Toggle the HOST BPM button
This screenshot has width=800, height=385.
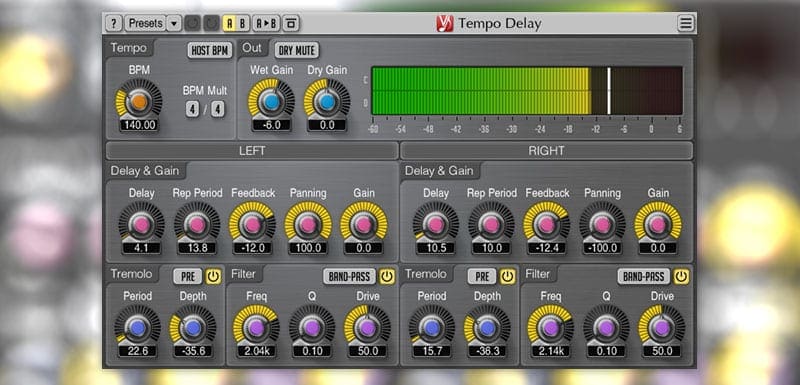click(x=210, y=50)
